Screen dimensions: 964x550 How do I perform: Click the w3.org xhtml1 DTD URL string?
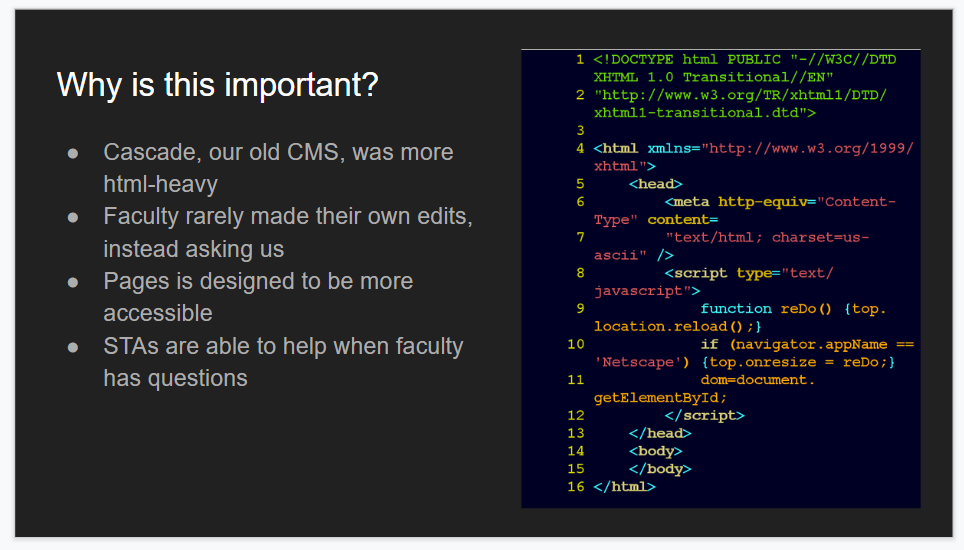point(740,104)
